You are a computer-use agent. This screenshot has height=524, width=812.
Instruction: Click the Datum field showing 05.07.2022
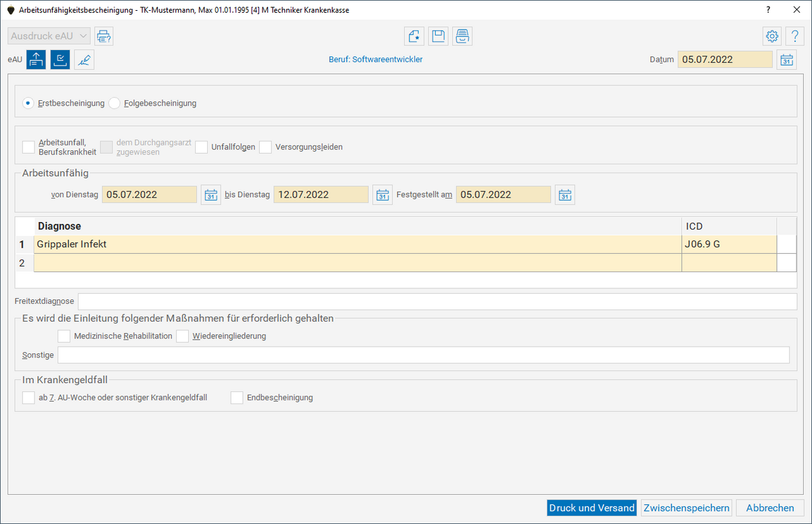coord(725,60)
